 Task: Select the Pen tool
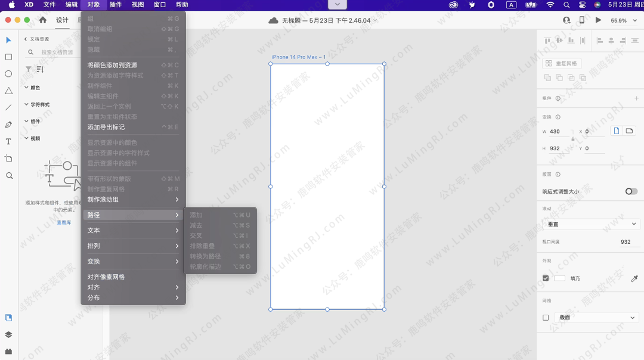(8, 125)
